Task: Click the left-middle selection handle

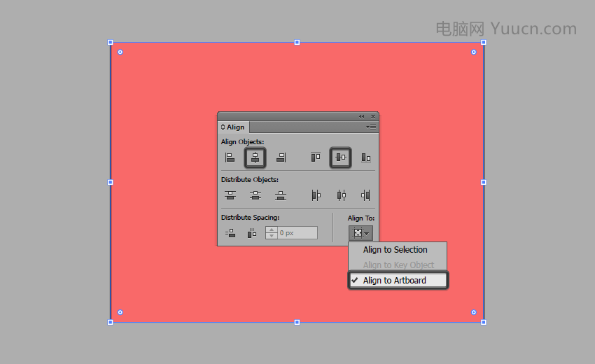Action: [x=111, y=182]
